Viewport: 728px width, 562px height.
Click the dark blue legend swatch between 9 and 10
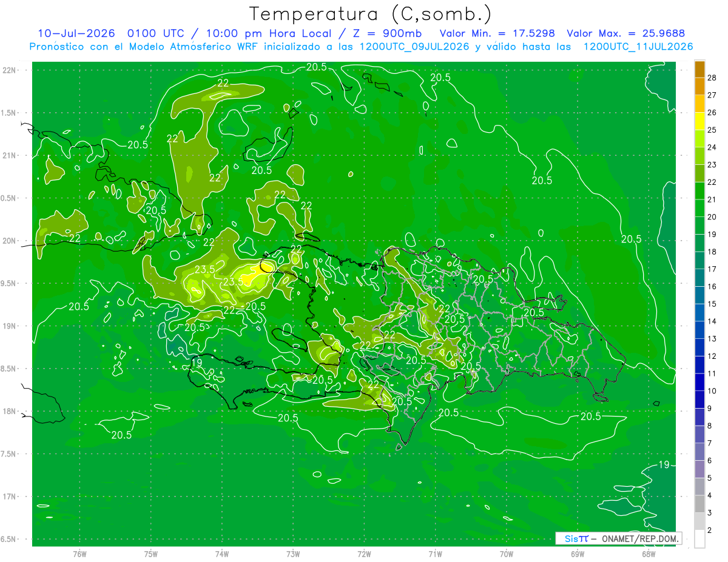point(699,400)
